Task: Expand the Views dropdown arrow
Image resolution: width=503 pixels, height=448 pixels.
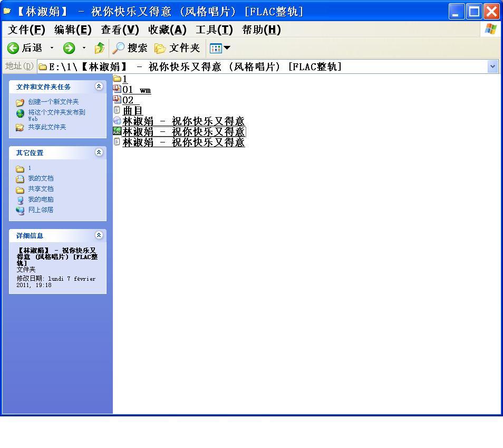Action: (x=227, y=48)
